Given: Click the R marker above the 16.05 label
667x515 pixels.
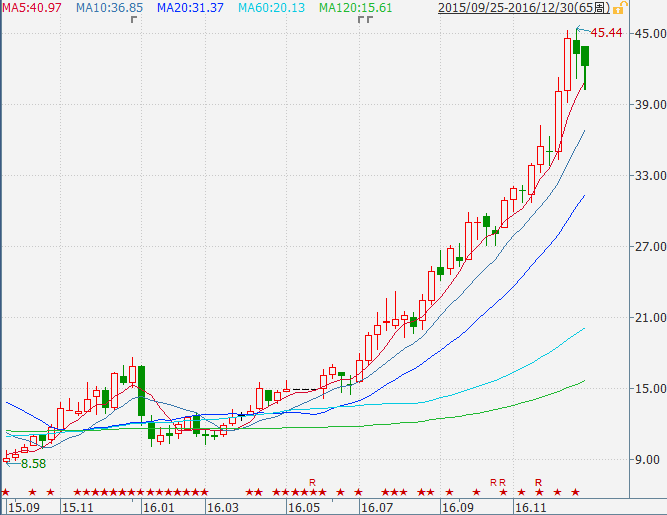Looking at the screenshot, I should (x=312, y=482).
